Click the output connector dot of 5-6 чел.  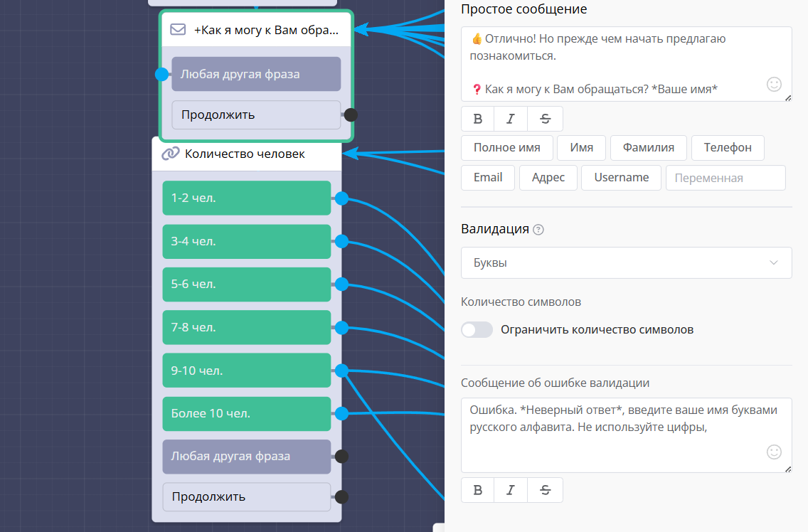click(341, 284)
